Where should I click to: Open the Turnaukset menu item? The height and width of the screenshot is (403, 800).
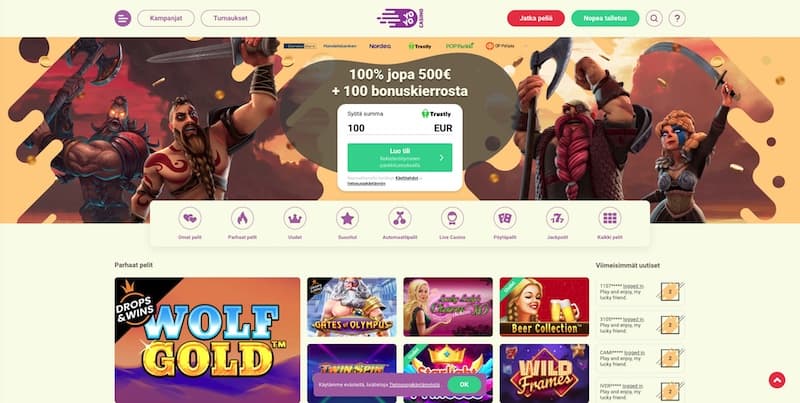(230, 18)
